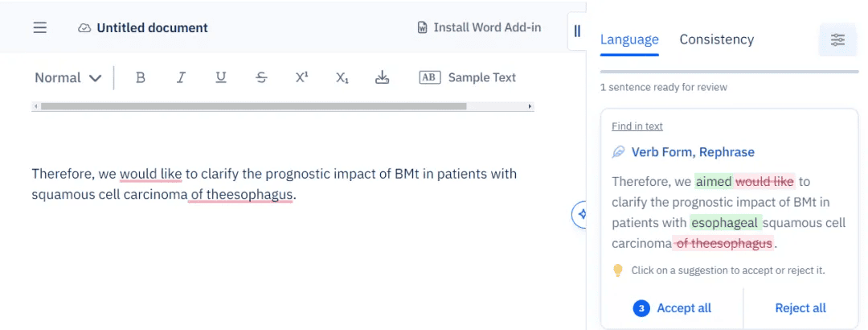Reject all suggestions
This screenshot has height=330, width=868.
pyautogui.click(x=800, y=307)
